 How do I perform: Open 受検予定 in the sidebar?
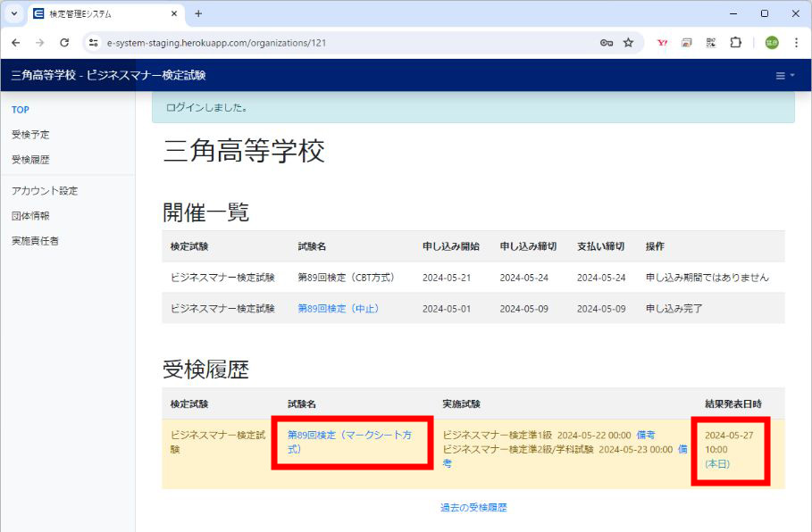[30, 135]
